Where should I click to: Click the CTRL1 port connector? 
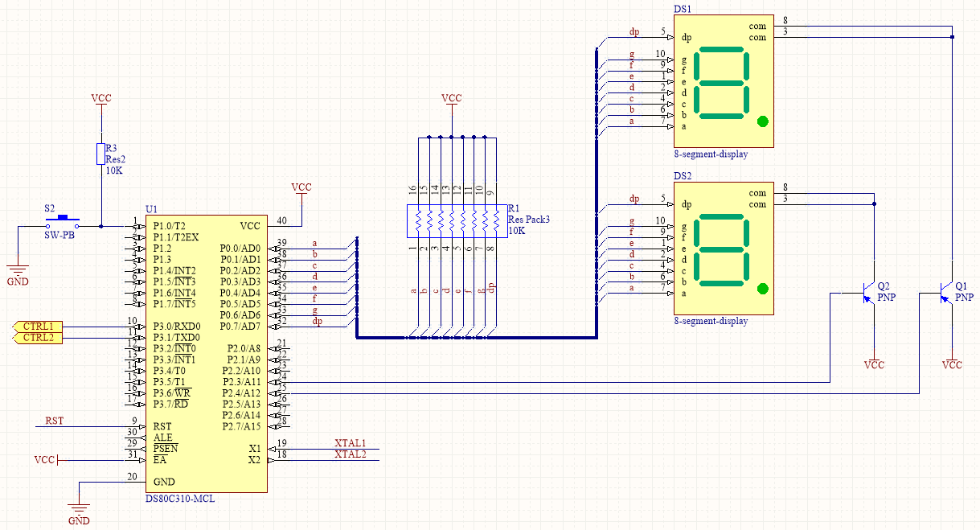(x=35, y=327)
